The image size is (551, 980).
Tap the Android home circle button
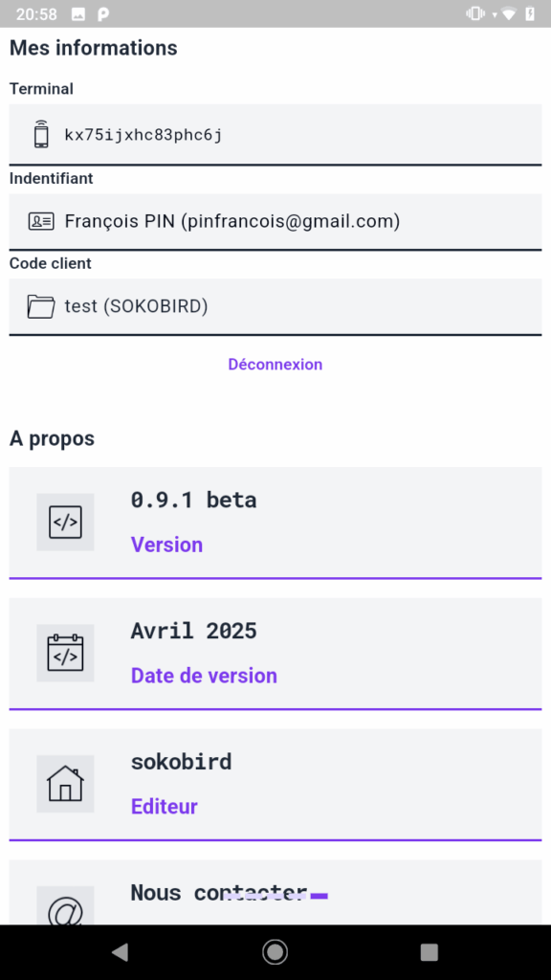(275, 952)
